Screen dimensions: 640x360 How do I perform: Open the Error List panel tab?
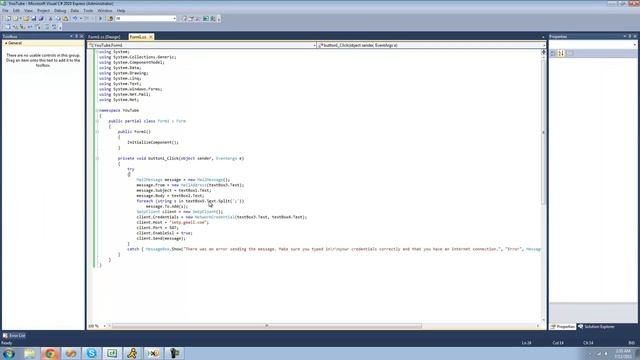click(x=14, y=336)
